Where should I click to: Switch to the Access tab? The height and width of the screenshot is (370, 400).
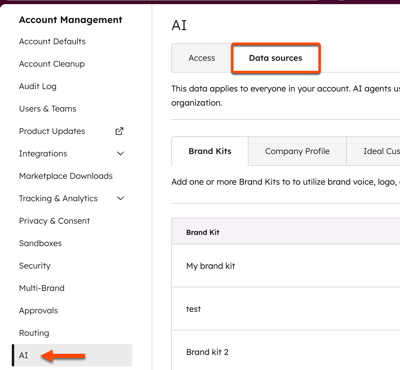point(202,58)
